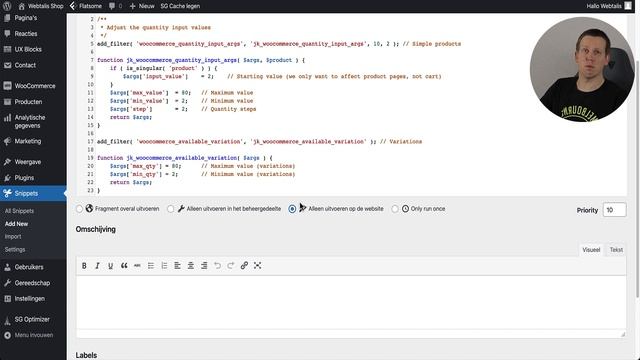
Task: Toggle italic formatting in description
Action: click(97, 265)
